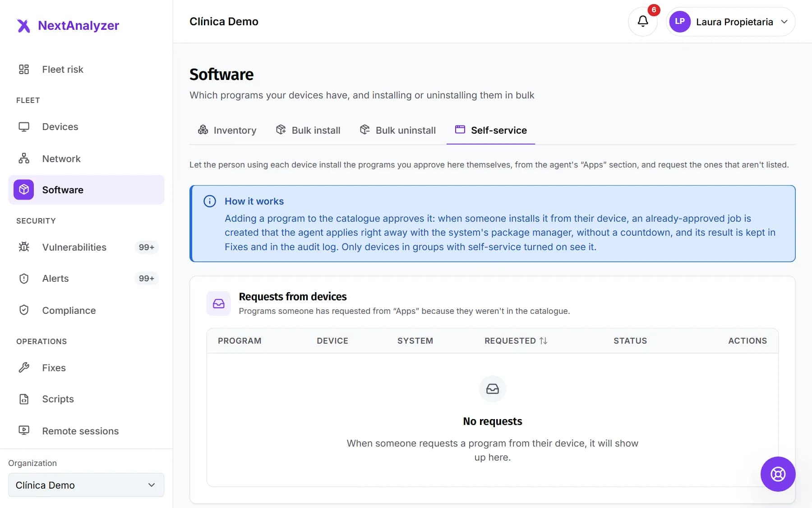Screen dimensions: 812x508
Task: Click the Laura Propietaria user name
Action: (x=734, y=22)
